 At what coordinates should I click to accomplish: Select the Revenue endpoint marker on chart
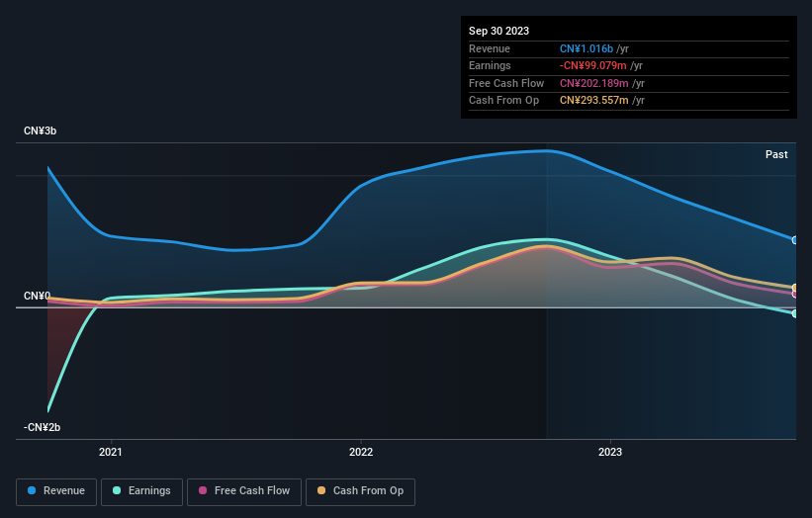tap(795, 240)
